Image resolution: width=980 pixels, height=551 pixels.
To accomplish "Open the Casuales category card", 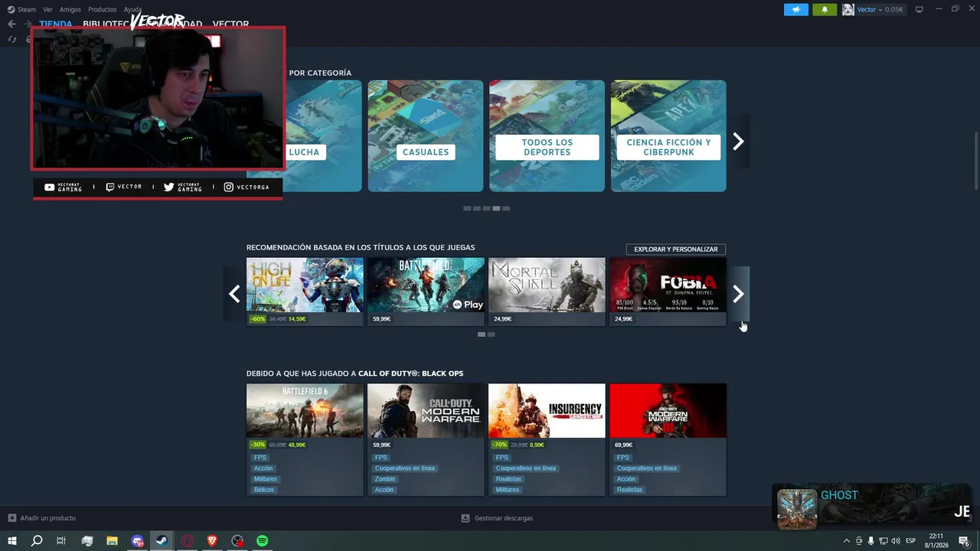I will click(x=426, y=136).
